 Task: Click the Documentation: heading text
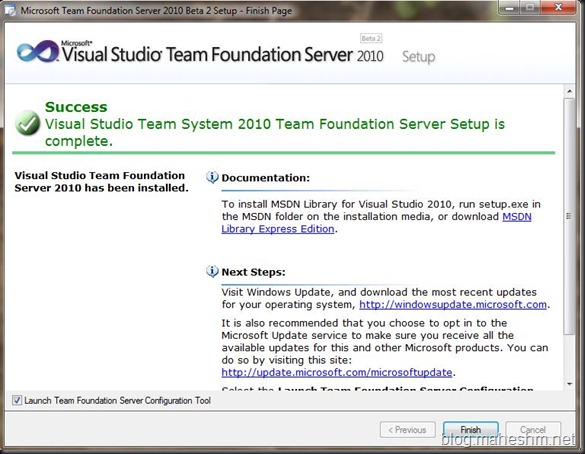(x=266, y=178)
